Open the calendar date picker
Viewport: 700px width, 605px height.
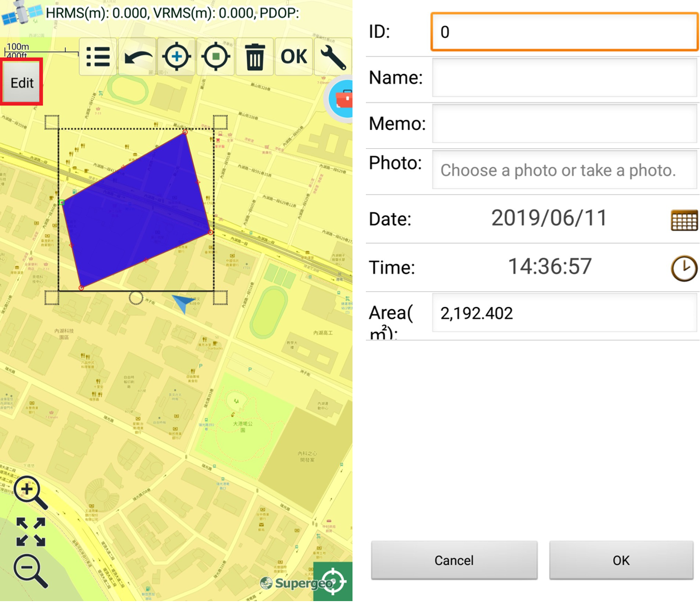pyautogui.click(x=684, y=221)
